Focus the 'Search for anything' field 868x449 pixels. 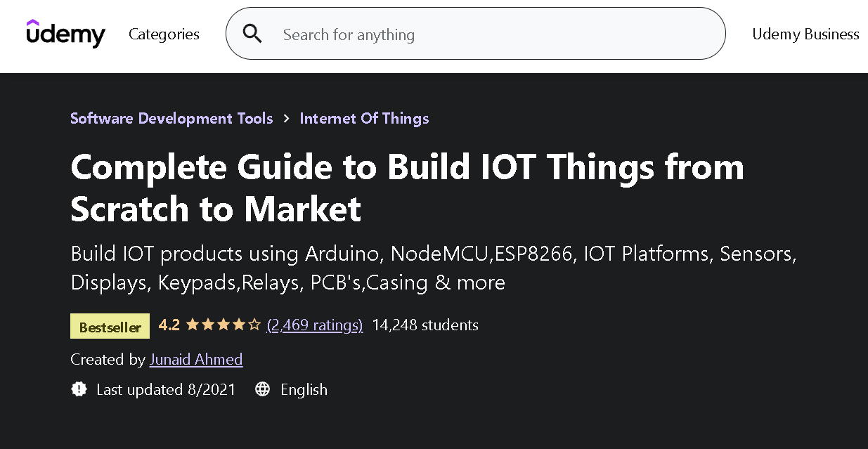click(492, 34)
